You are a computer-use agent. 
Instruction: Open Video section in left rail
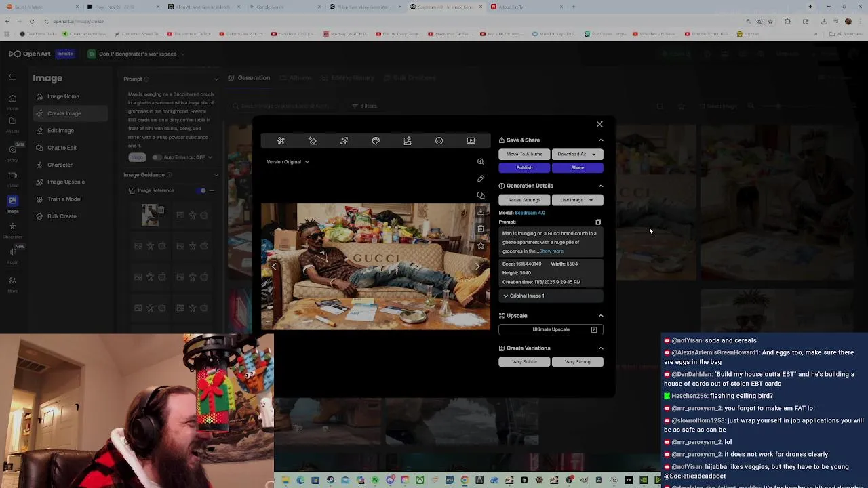pyautogui.click(x=12, y=178)
